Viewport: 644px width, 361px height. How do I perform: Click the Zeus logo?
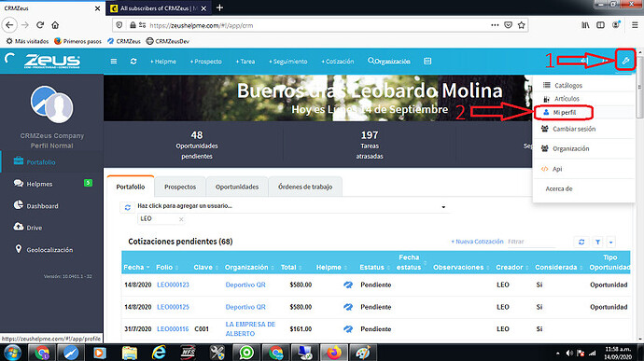pos(51,62)
